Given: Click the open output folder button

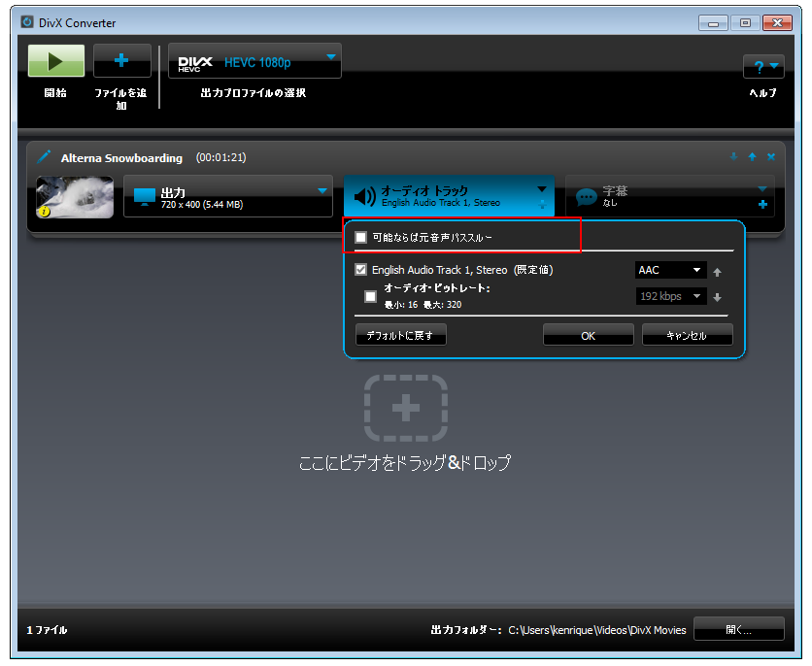Looking at the screenshot, I should tap(739, 629).
